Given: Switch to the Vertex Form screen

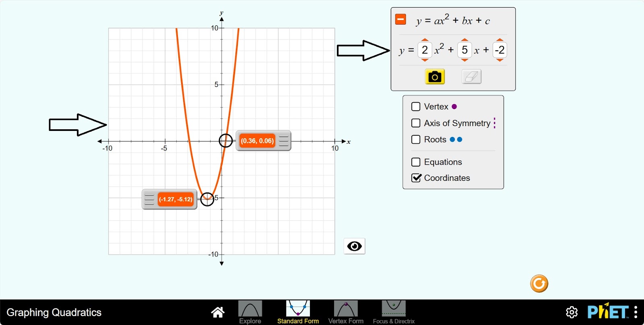Looking at the screenshot, I should coord(346,312).
